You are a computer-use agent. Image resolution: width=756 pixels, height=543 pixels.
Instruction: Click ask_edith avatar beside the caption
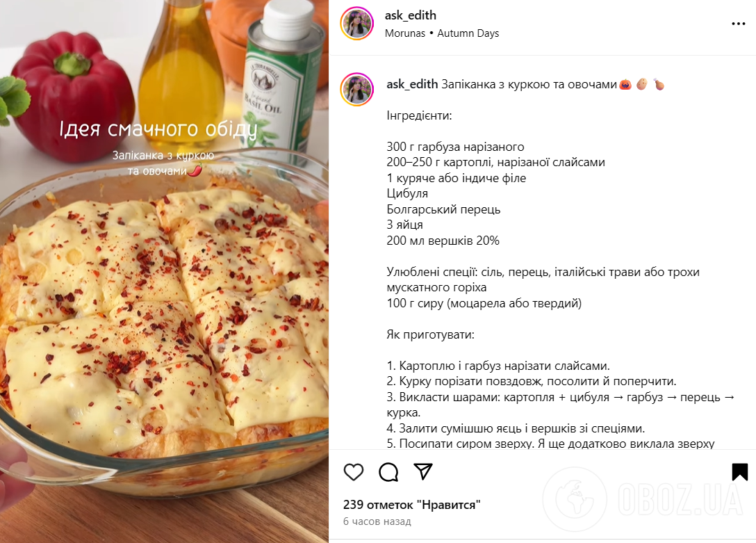[357, 89]
